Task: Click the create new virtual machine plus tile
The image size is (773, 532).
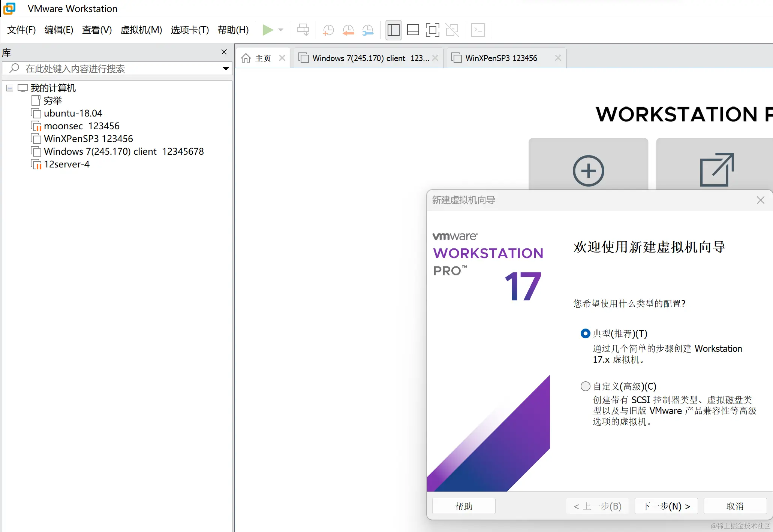Action: 588,170
